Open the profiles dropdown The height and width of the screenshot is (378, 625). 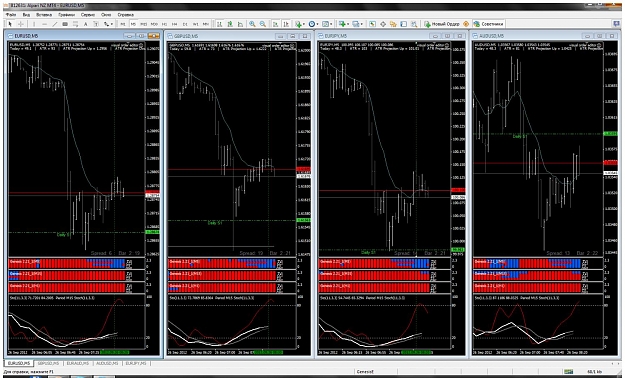pyautogui.click(x=358, y=24)
